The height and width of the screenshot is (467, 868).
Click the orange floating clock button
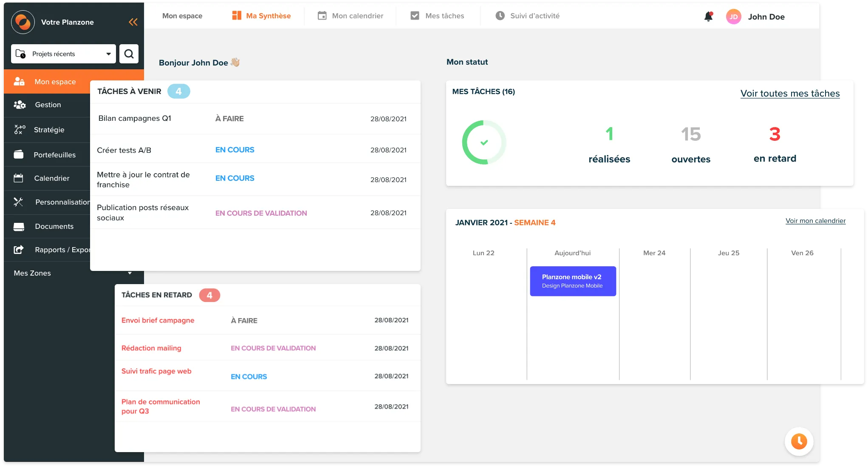click(799, 441)
